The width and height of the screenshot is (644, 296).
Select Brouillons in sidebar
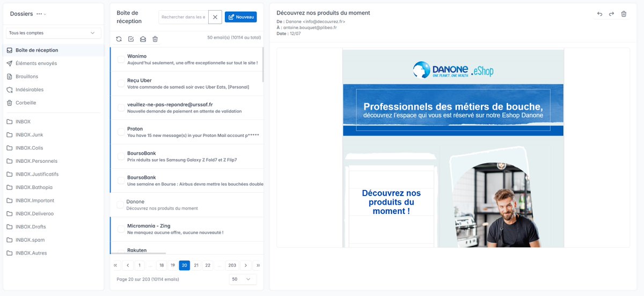(54, 76)
